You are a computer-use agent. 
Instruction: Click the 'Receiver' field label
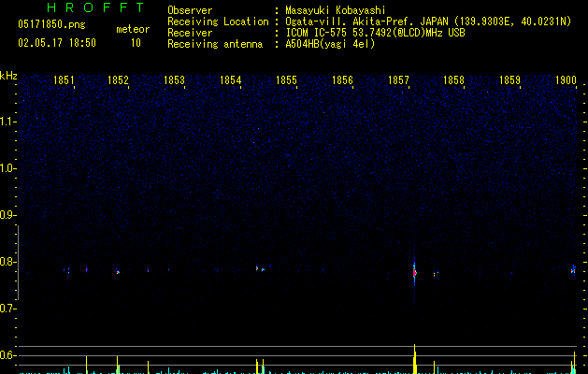point(190,33)
